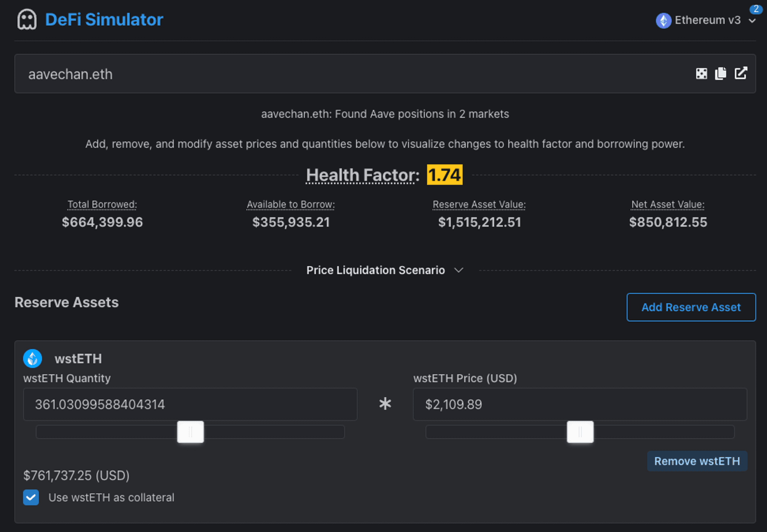Click the wstETH quantity slider handle
The width and height of the screenshot is (767, 532).
pyautogui.click(x=191, y=432)
